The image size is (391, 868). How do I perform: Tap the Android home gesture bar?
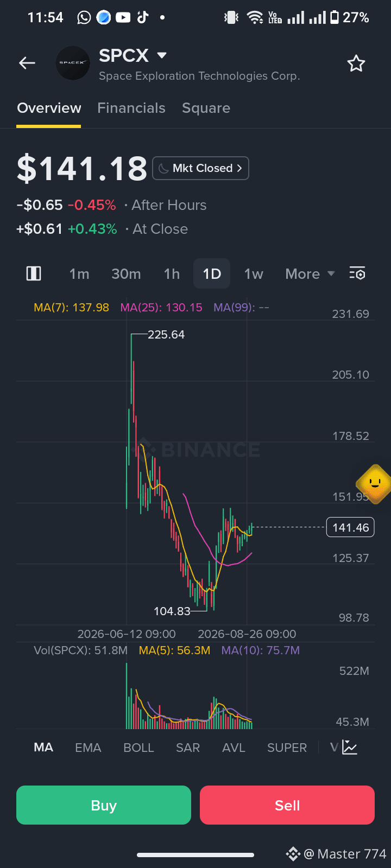[x=195, y=856]
